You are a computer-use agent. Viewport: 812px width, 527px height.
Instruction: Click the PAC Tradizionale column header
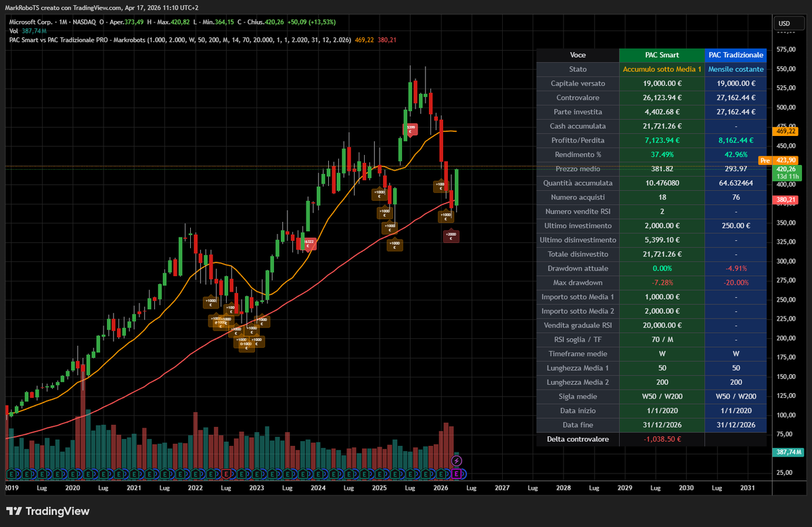(x=736, y=55)
